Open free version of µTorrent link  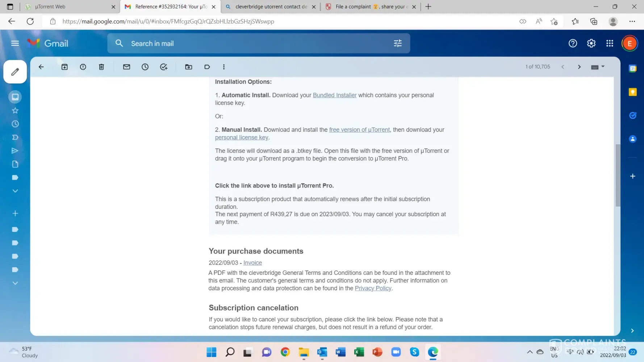[359, 130]
